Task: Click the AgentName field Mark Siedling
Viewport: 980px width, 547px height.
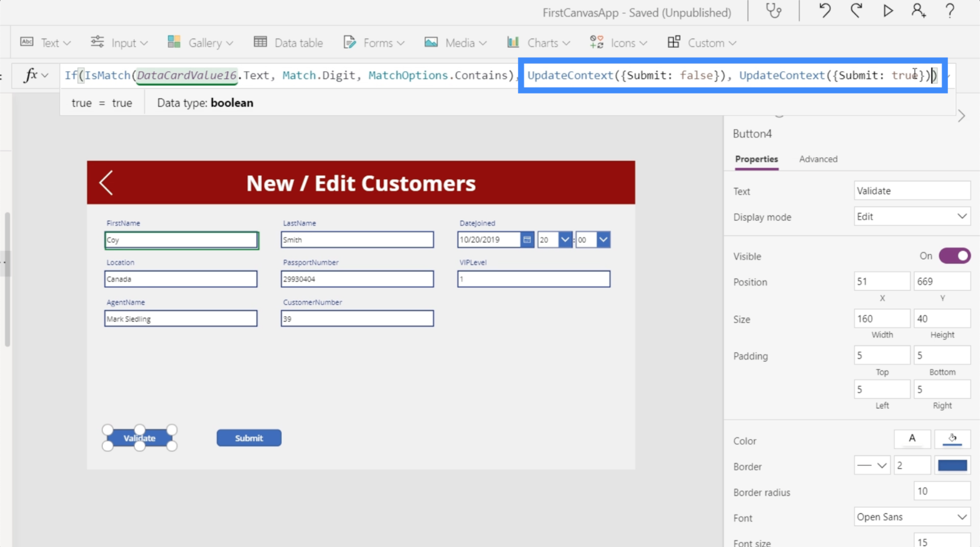Action: pos(181,319)
